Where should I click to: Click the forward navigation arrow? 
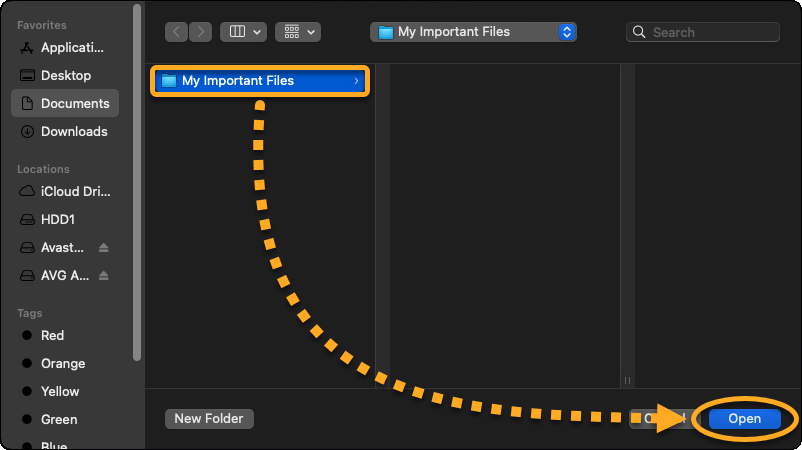[200, 32]
